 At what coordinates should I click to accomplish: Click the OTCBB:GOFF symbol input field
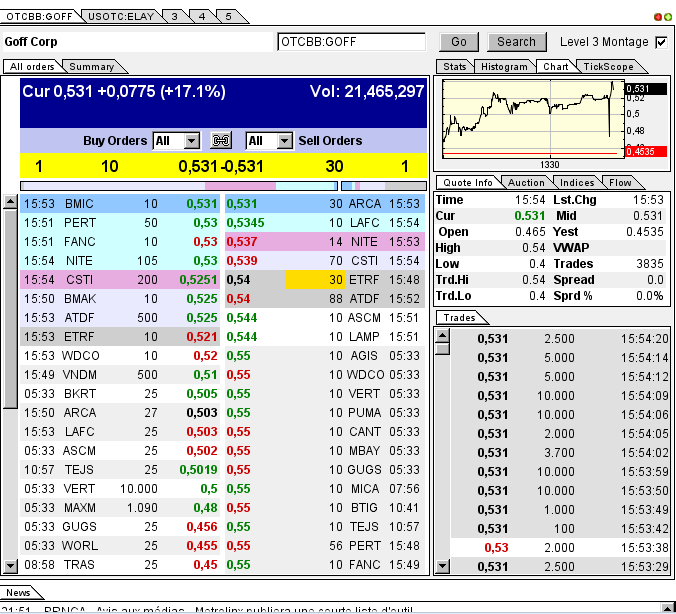351,42
